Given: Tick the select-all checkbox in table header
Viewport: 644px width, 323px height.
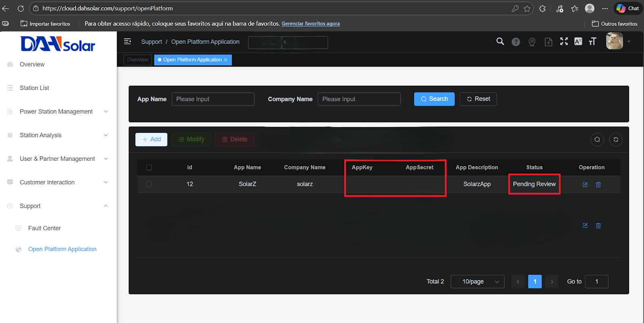Looking at the screenshot, I should [149, 167].
